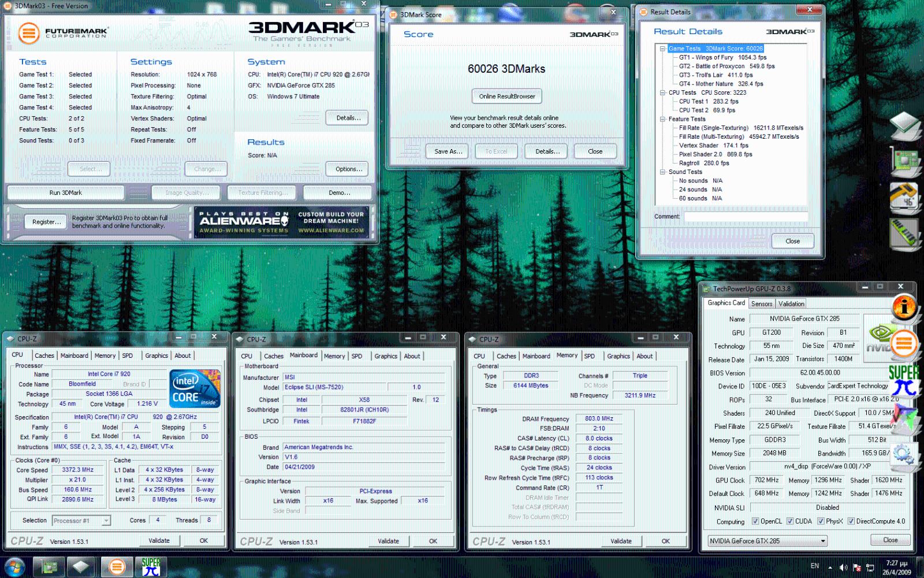Collapse the Feature Tests tree node

click(x=662, y=119)
